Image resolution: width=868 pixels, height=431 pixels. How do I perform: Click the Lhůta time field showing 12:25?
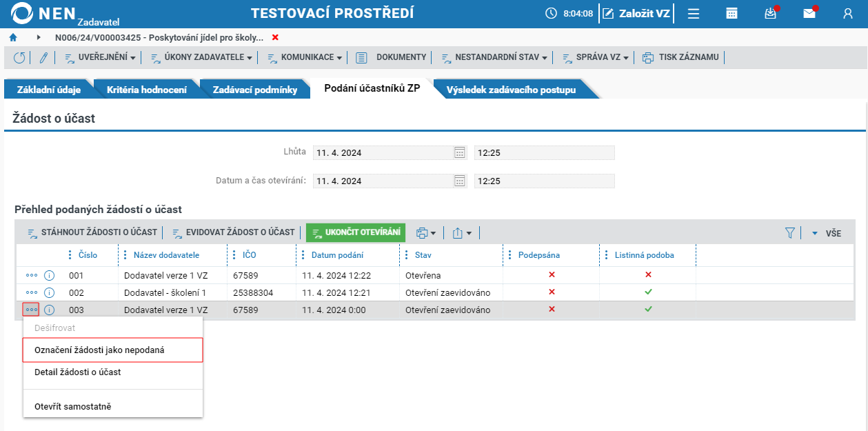[x=545, y=152]
